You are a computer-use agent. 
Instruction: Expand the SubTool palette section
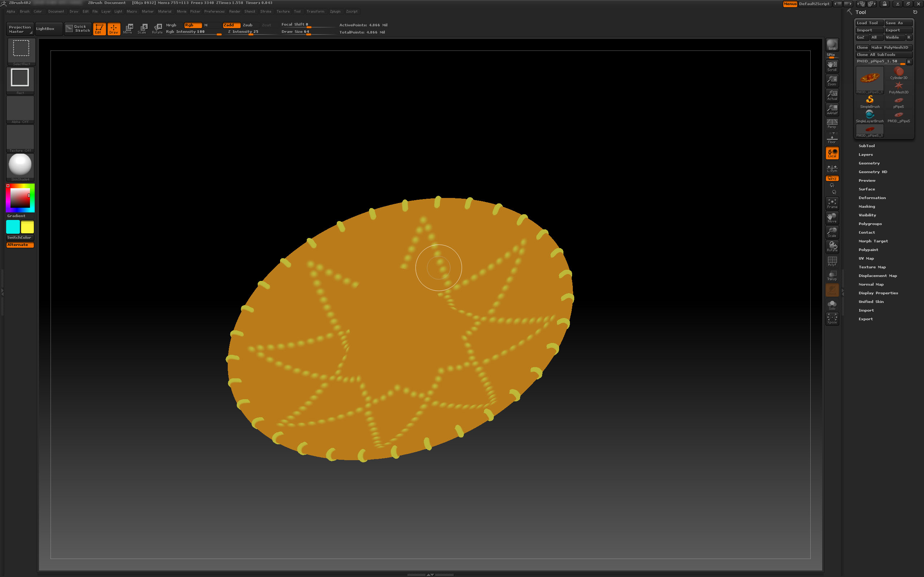click(x=866, y=146)
